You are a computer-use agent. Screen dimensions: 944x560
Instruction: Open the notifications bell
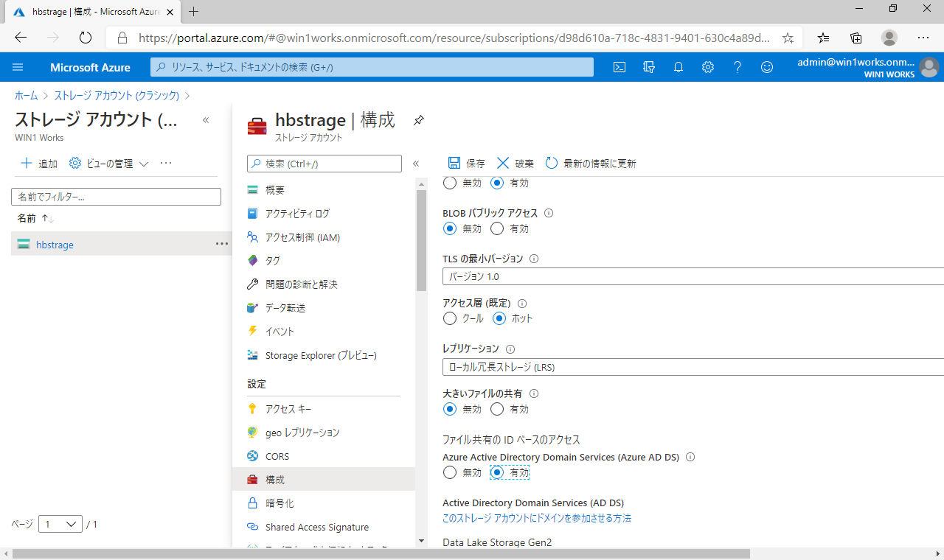[678, 67]
